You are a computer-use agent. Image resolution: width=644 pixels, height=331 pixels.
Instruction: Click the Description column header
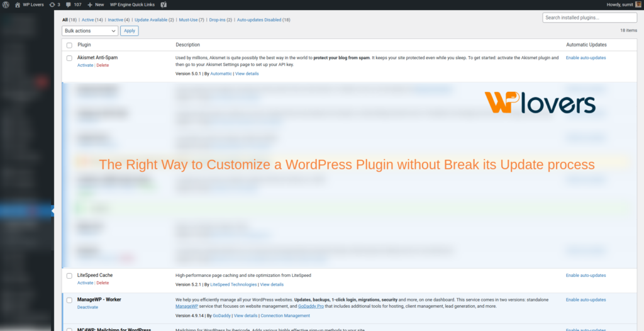coord(187,45)
